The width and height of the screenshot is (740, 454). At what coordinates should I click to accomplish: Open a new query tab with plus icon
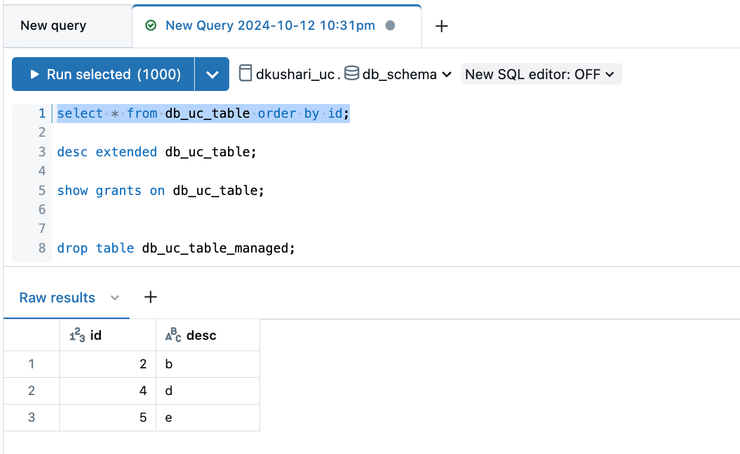point(441,26)
